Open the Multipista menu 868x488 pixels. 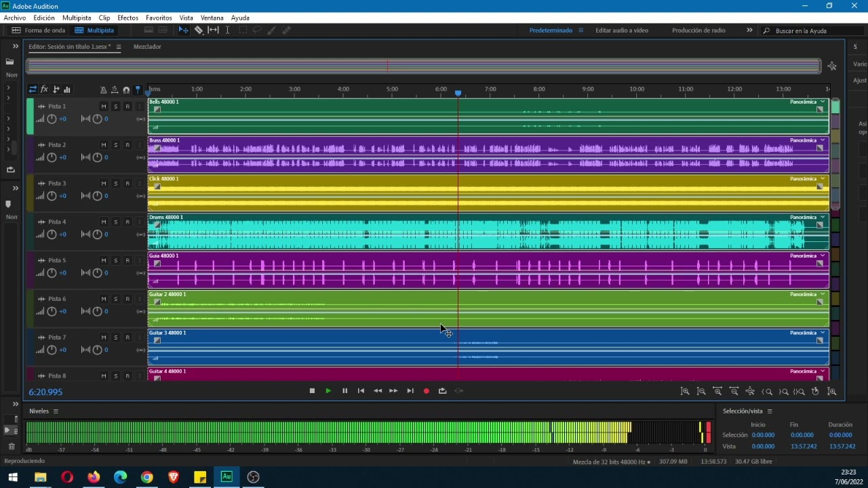[77, 18]
